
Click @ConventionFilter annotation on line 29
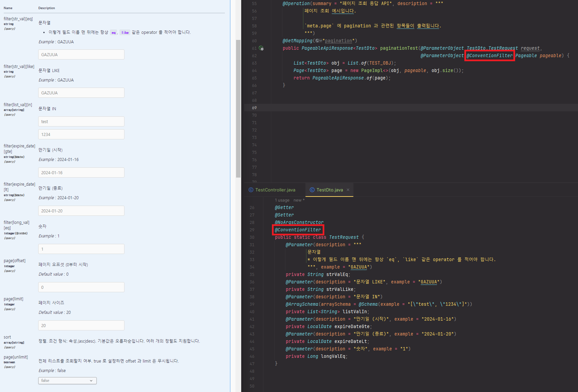click(x=298, y=230)
